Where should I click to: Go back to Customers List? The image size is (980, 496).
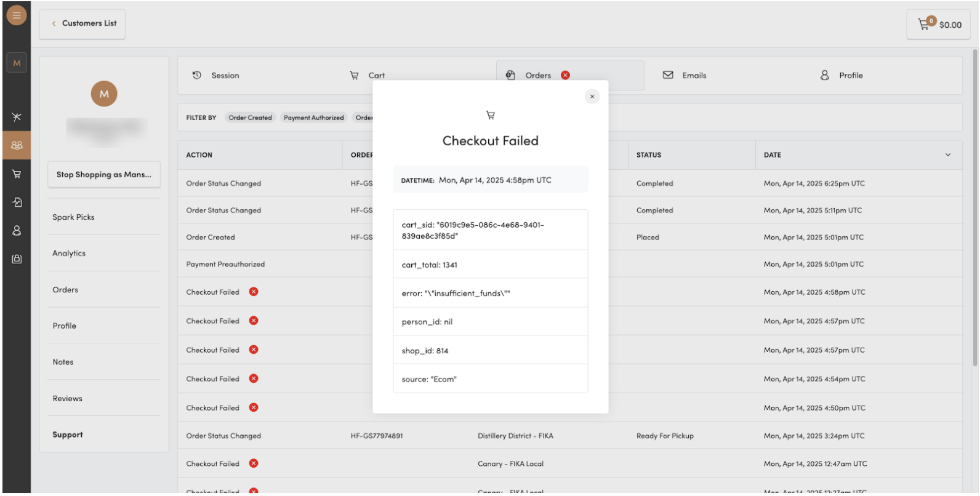(x=83, y=23)
